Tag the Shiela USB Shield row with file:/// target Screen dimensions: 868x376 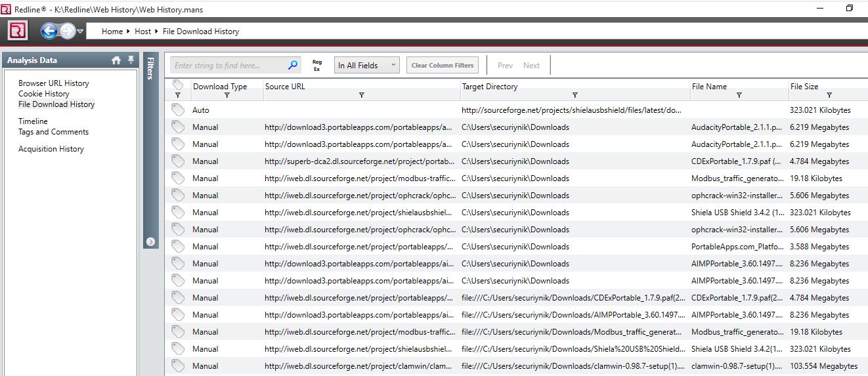[178, 348]
